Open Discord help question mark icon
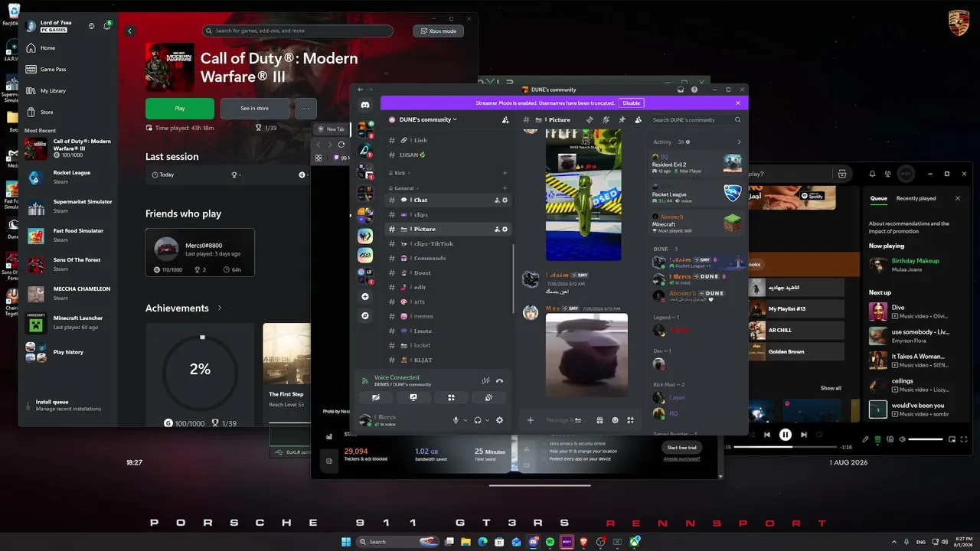980x551 pixels. (694, 90)
